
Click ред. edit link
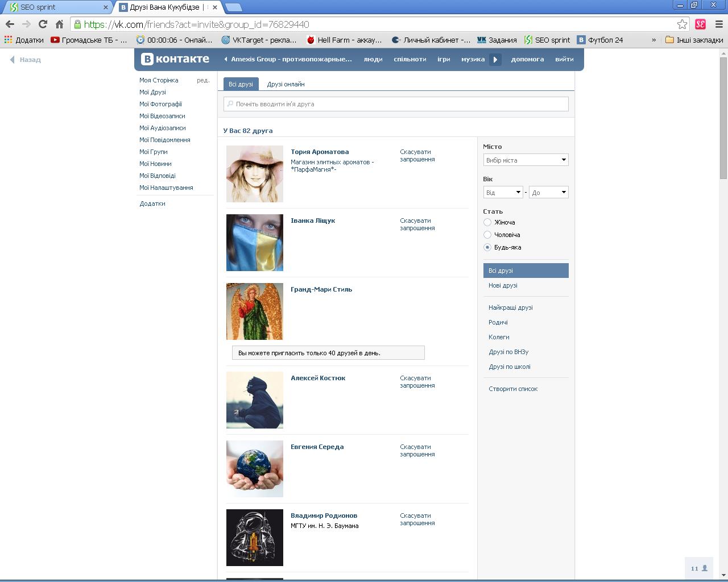tap(203, 80)
